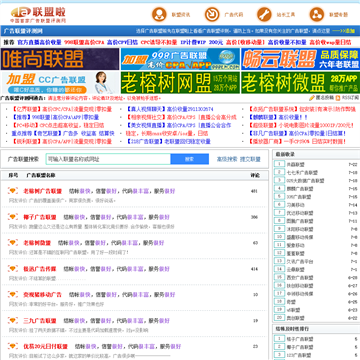The width and height of the screenshot is (360, 360).
Task: Open the CPC诱导不扣量 promo link
Action: click(x=159, y=42)
